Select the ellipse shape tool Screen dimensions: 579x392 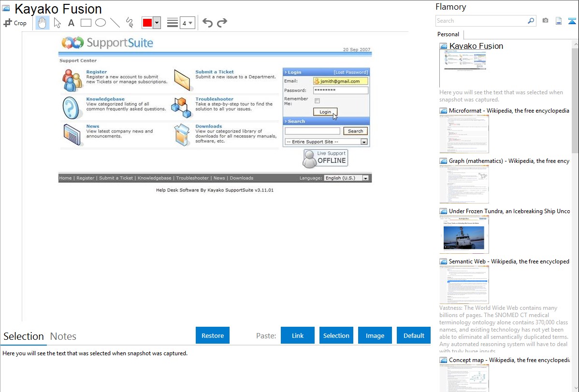(101, 23)
